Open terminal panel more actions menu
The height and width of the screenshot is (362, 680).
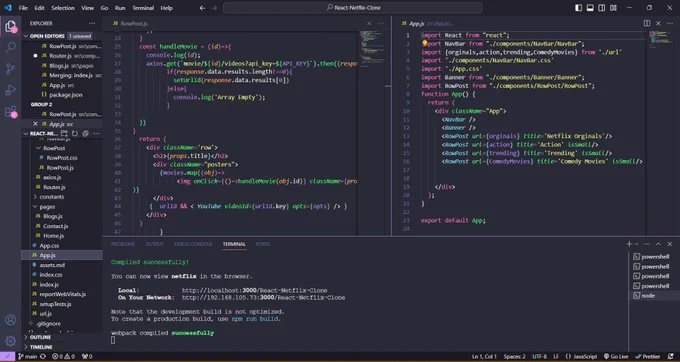pyautogui.click(x=647, y=244)
